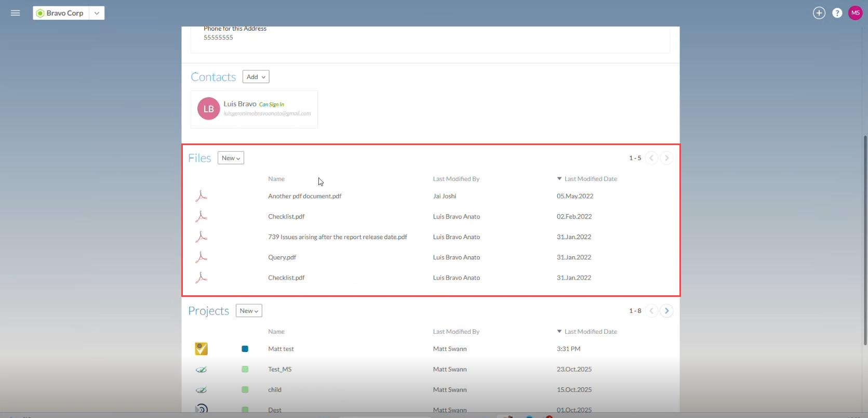Go to previous page of Projects list
Image resolution: width=868 pixels, height=418 pixels.
point(651,311)
